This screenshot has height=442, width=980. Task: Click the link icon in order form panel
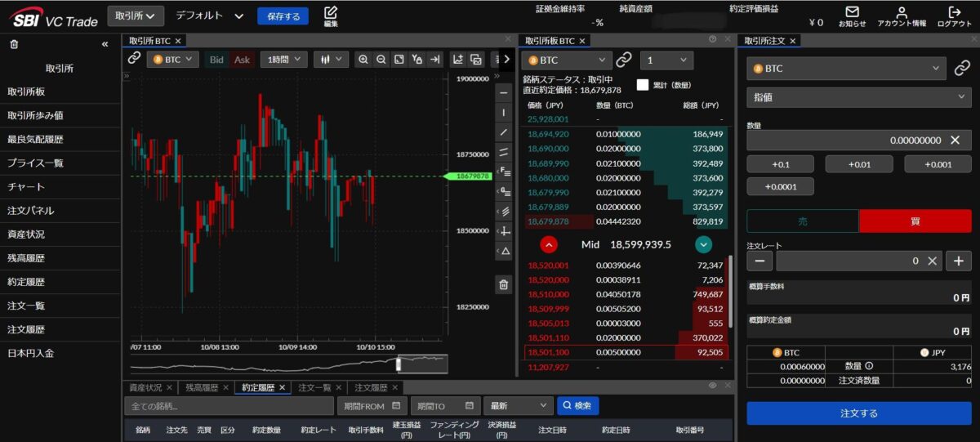[961, 69]
